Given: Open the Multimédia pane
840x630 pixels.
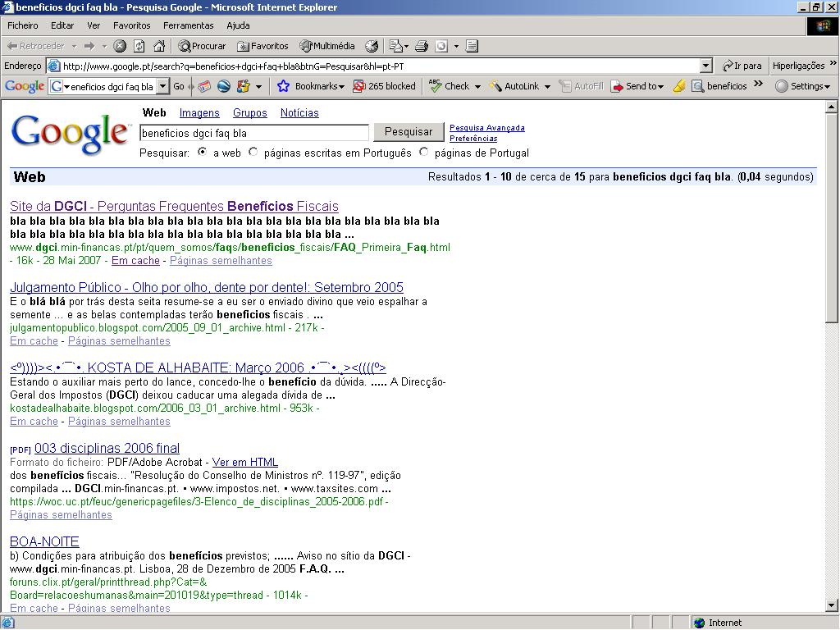Looking at the screenshot, I should tap(327, 46).
